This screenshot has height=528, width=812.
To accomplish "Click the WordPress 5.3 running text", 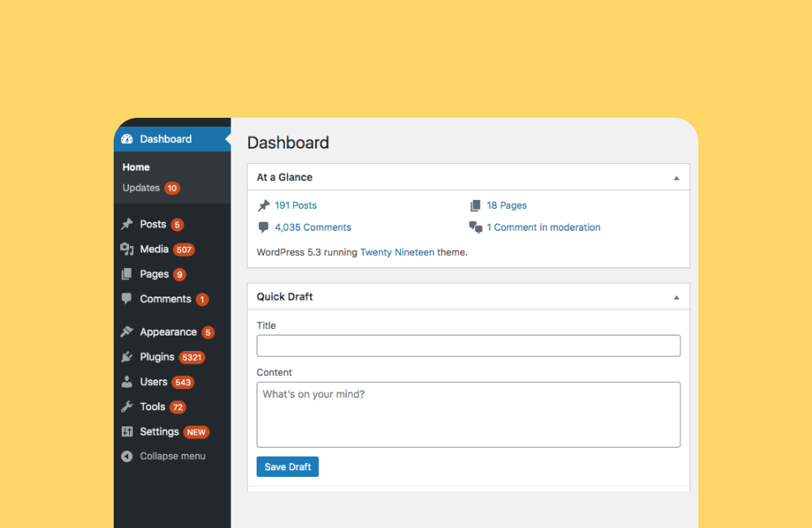I will 307,253.
